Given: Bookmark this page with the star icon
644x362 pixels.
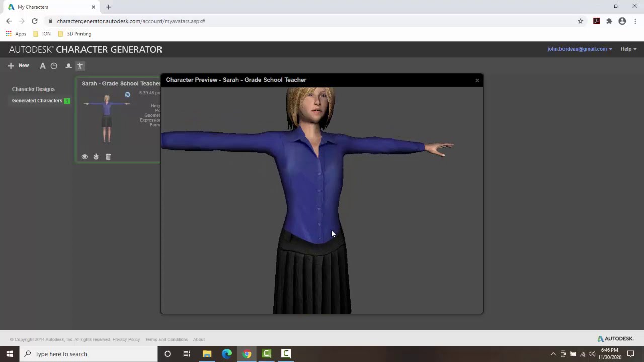Looking at the screenshot, I should (580, 21).
